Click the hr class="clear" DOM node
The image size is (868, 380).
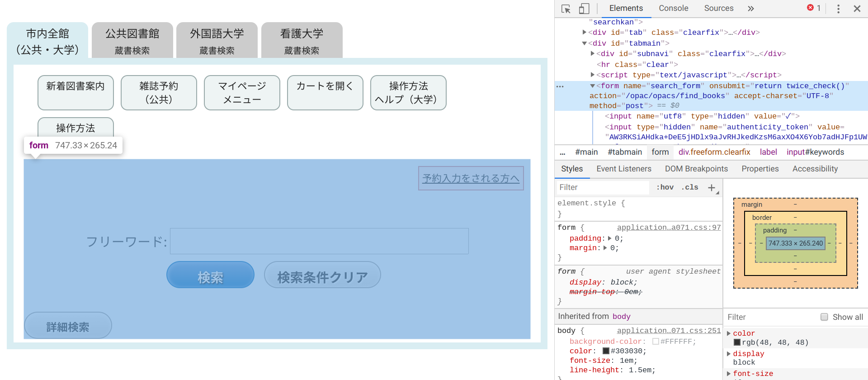point(637,64)
